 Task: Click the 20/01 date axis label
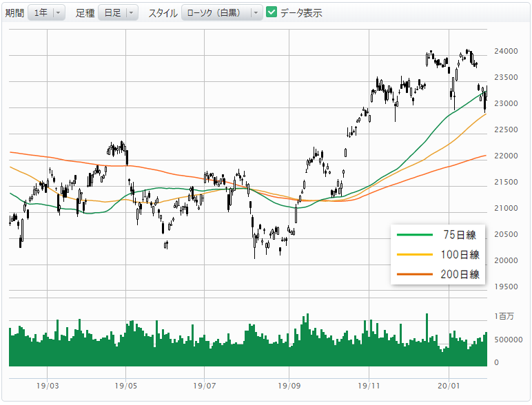449,386
